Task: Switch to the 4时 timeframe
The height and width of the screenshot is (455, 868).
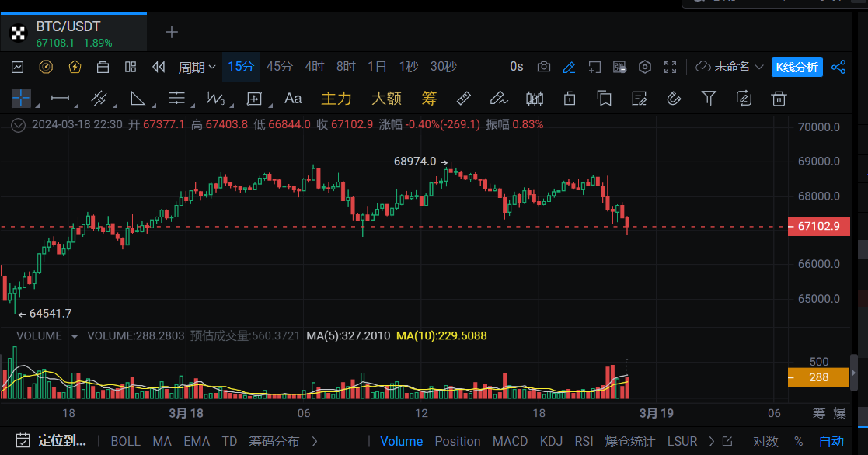Action: tap(315, 67)
